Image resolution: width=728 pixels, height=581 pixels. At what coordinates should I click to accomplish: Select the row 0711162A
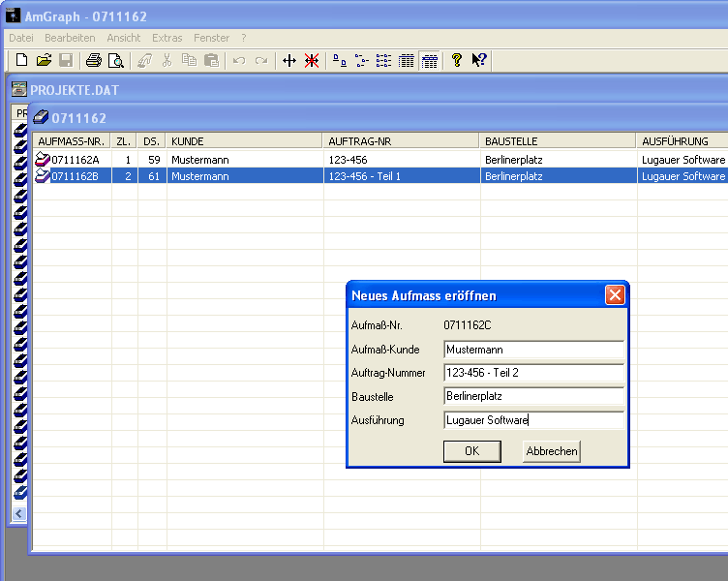(x=380, y=160)
